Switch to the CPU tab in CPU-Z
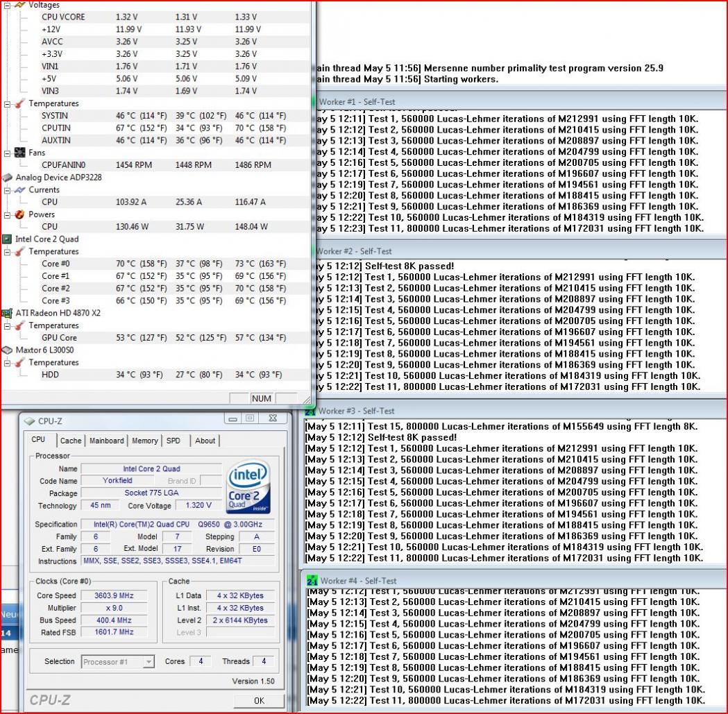The width and height of the screenshot is (728, 714). point(40,440)
